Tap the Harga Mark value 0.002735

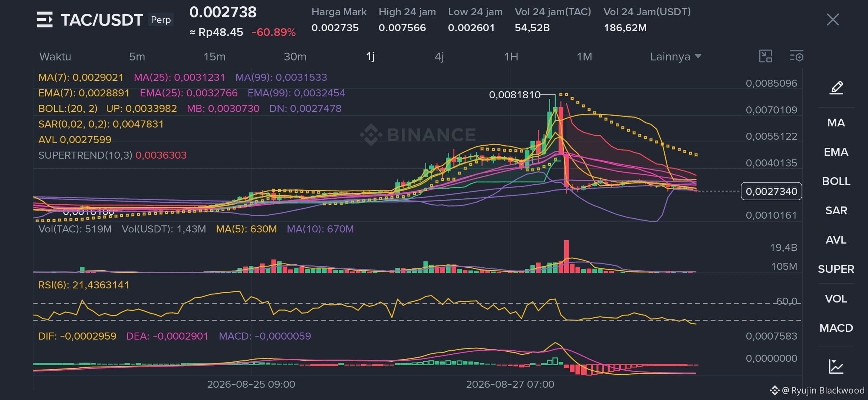pyautogui.click(x=335, y=28)
